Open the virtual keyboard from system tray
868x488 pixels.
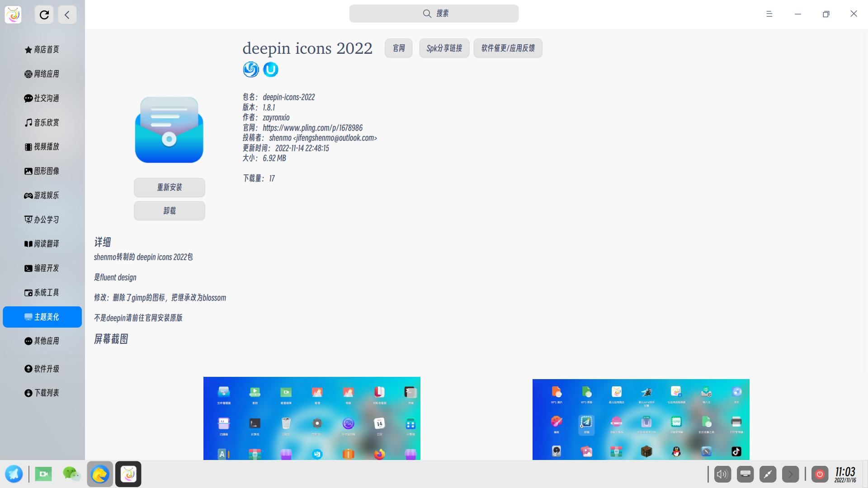[x=745, y=474]
